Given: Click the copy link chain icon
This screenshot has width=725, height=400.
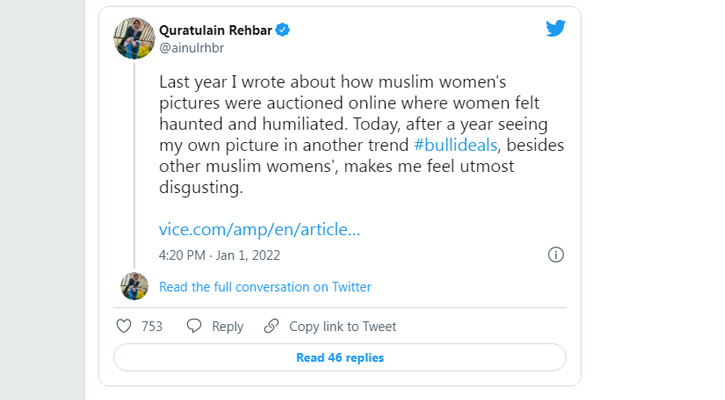Looking at the screenshot, I should click(x=271, y=326).
